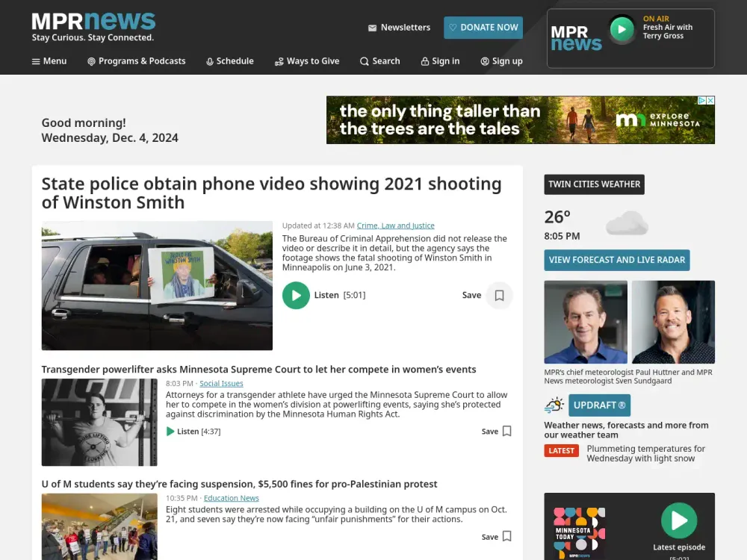Toggle save on the transgender powerlifter story
Image resolution: width=747 pixels, height=560 pixels.
(x=507, y=431)
